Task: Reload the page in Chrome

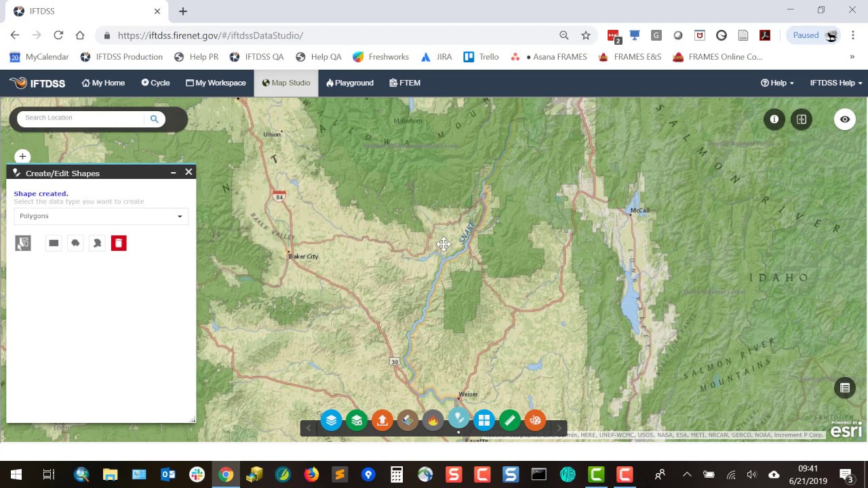Action: (x=58, y=35)
